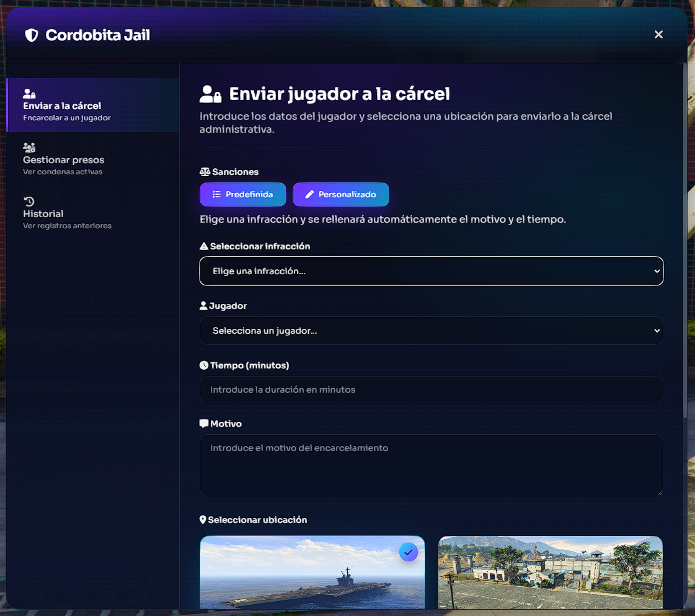Viewport: 695px width, 616px height.
Task: Click the pencil icon on Personalizado button
Action: point(309,194)
